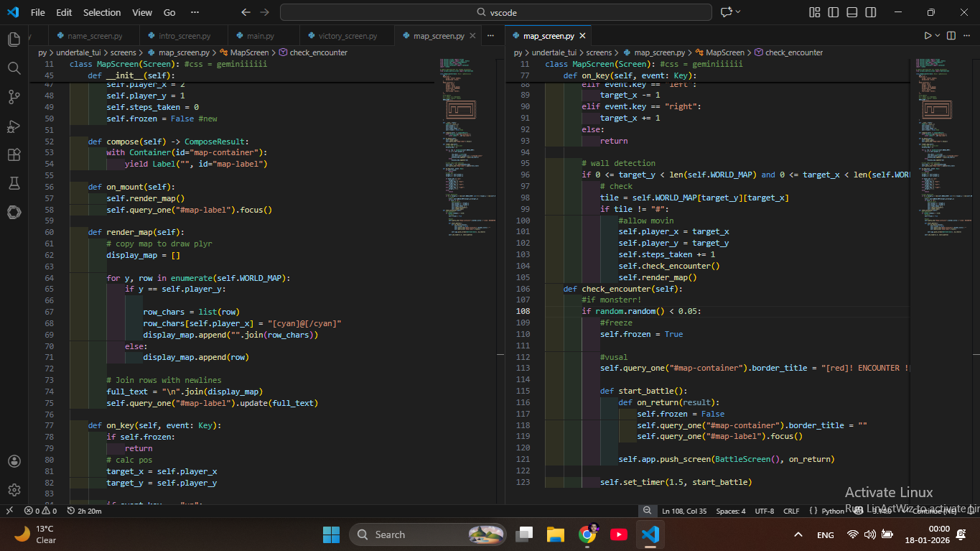
Task: Open the Explorer view in activity bar
Action: (x=14, y=40)
